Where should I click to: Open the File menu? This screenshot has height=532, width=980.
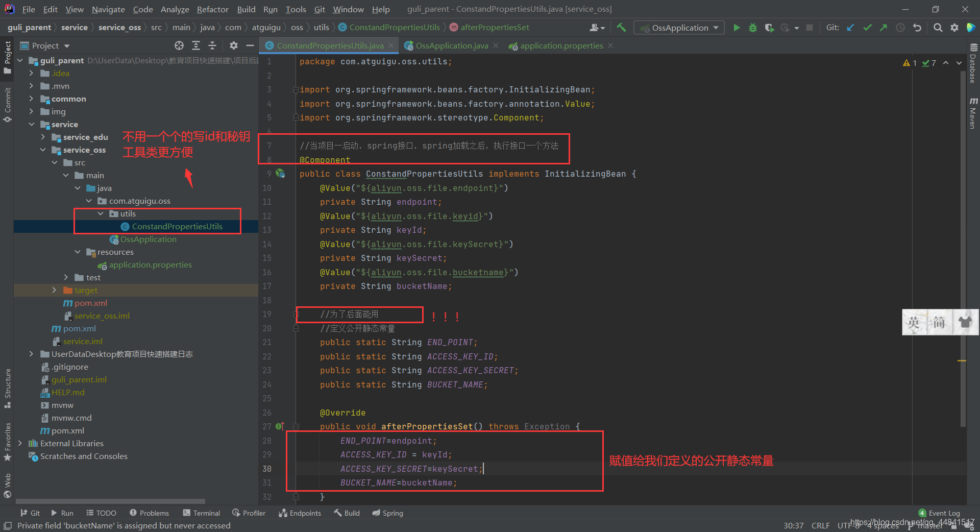(29, 9)
